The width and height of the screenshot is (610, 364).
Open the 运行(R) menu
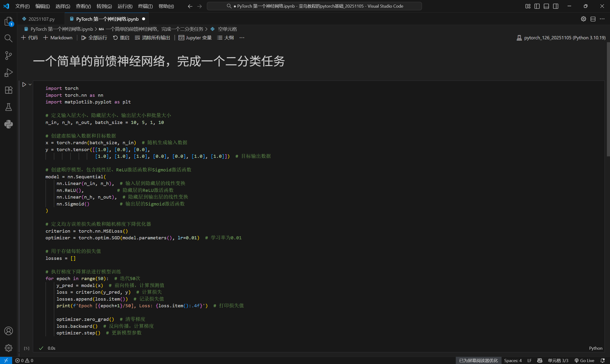pos(125,6)
